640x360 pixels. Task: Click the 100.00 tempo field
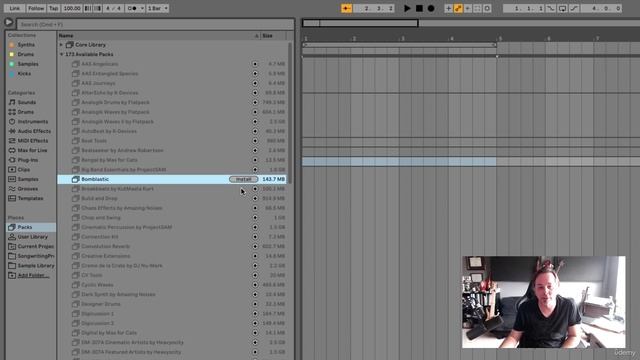(x=72, y=8)
